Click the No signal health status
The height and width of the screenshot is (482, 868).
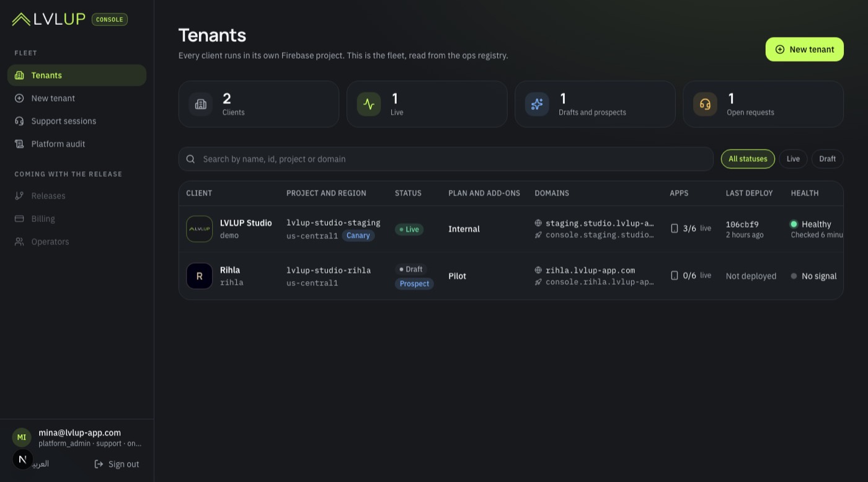pyautogui.click(x=814, y=276)
